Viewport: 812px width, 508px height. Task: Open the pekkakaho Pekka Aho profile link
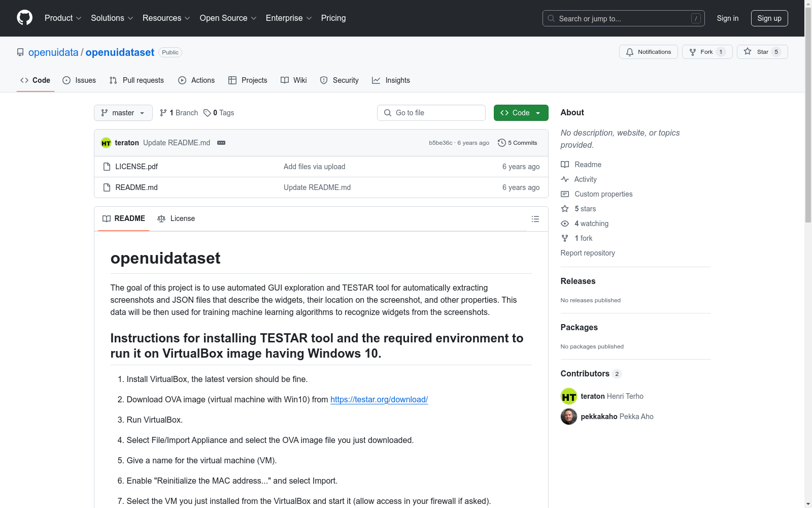pos(617,417)
